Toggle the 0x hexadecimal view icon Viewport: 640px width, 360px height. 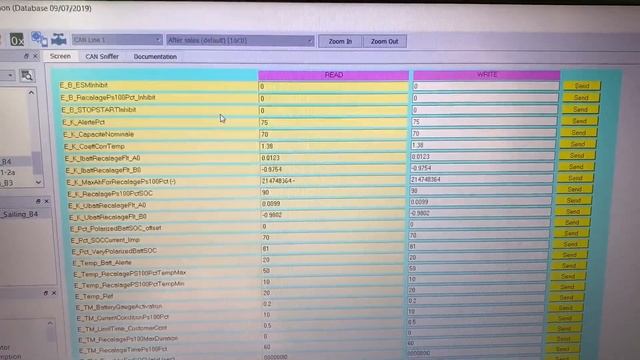pyautogui.click(x=17, y=40)
